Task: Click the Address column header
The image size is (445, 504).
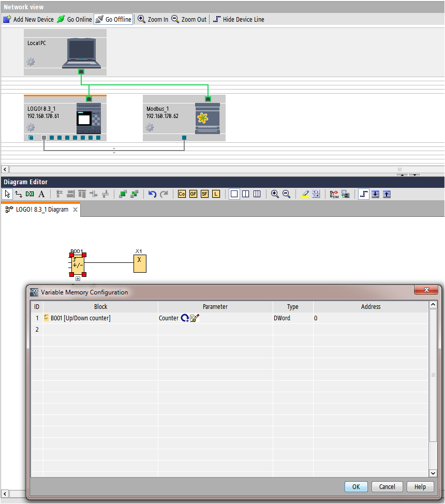Action: click(370, 307)
